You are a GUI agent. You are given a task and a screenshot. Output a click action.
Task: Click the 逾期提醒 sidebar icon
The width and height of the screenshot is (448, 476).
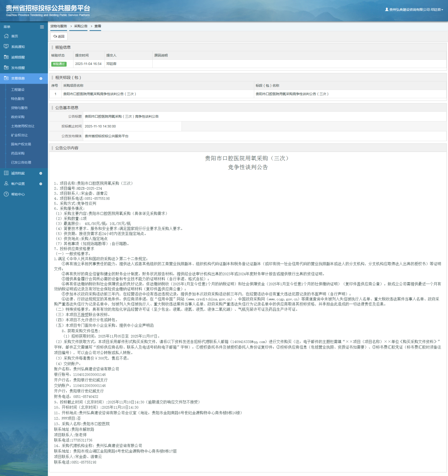(x=6, y=57)
